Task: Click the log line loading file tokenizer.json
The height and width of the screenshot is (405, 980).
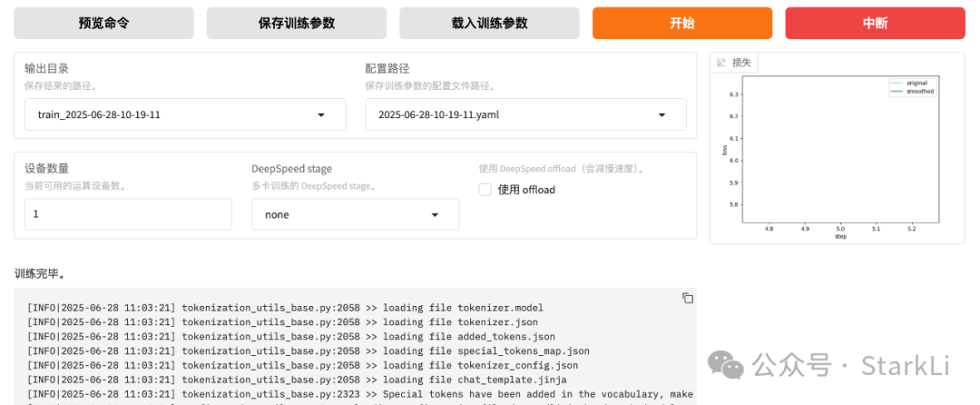Action: 282,321
